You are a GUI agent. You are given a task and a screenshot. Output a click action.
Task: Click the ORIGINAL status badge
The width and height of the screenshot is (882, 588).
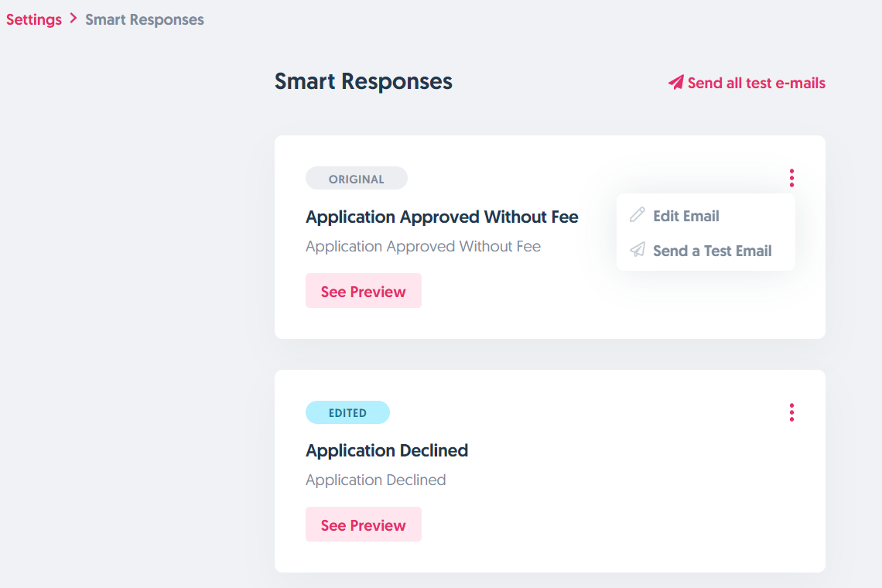(x=356, y=179)
